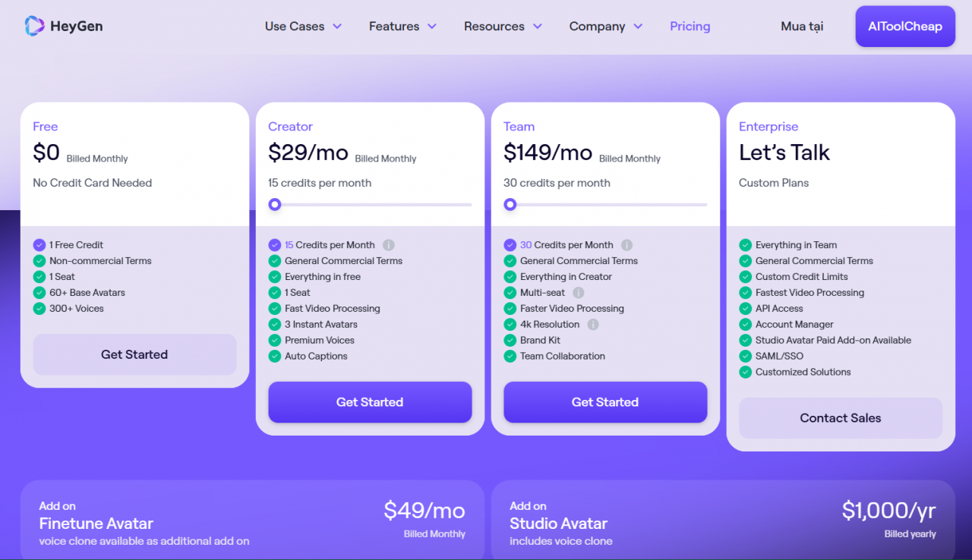Click the info icon next to Multi-seat

[579, 293]
